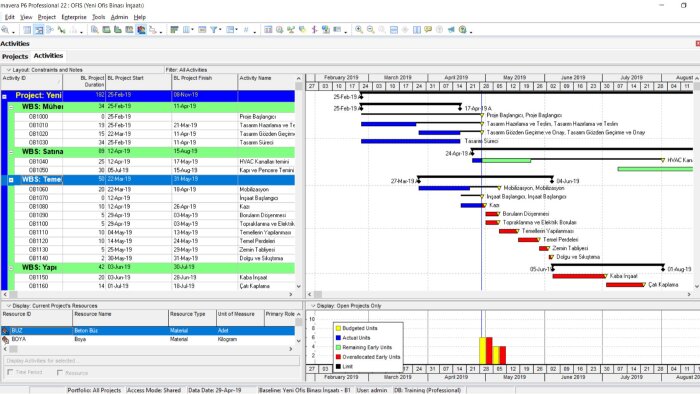Collapse the WBS: Yapı group
This screenshot has height=394, width=700.
(x=12, y=268)
